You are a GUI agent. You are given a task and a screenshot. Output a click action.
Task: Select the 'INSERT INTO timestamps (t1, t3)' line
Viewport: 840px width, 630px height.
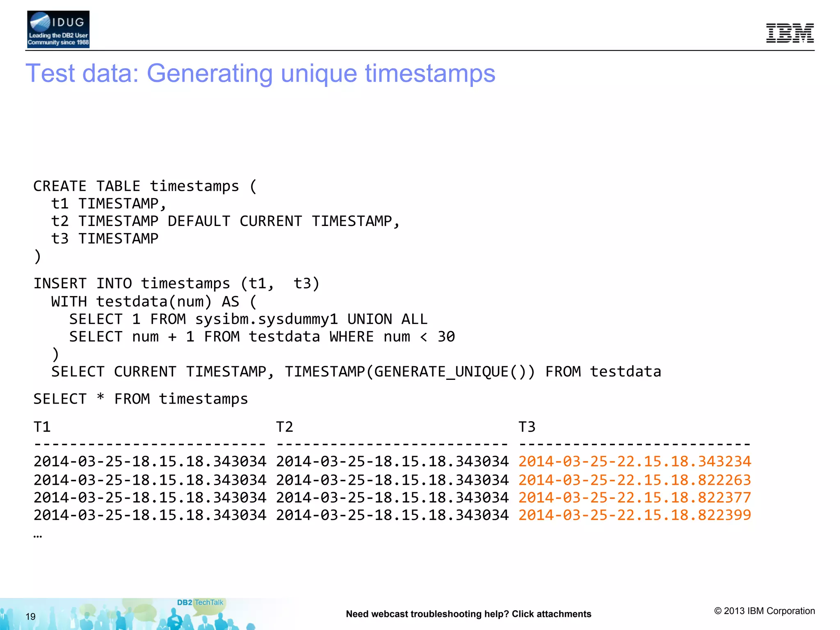(176, 284)
